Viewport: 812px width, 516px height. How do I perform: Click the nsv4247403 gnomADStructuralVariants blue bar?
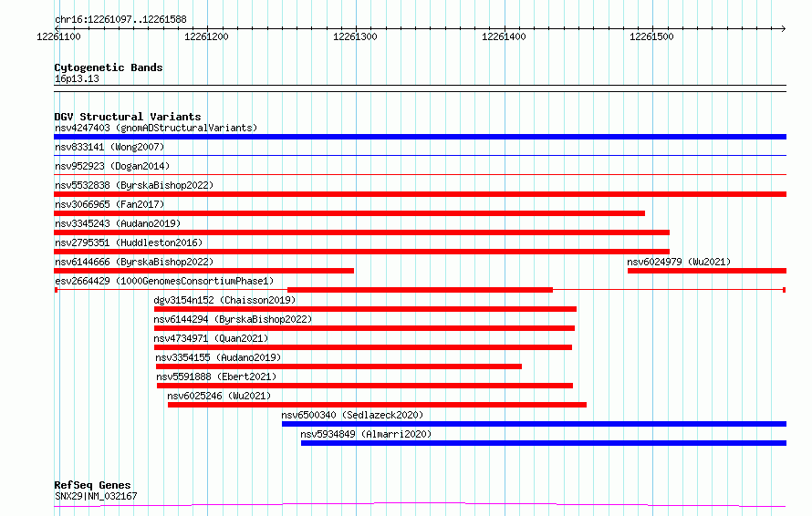point(420,137)
